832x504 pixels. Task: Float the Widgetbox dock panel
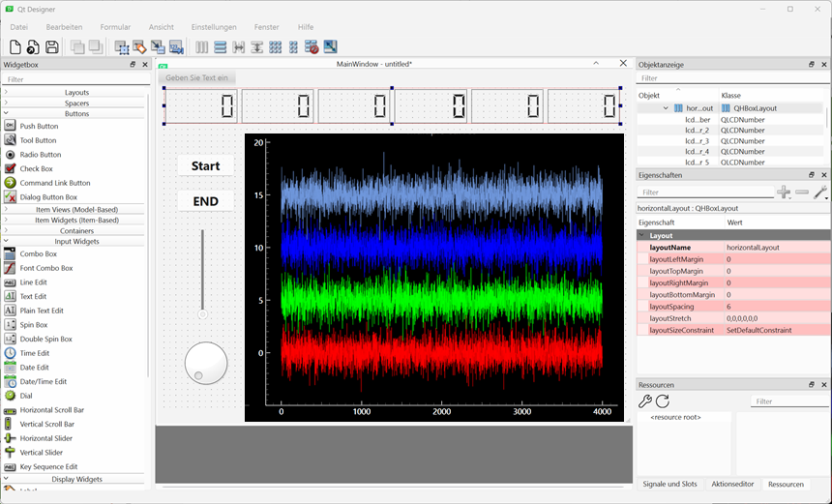coord(133,64)
